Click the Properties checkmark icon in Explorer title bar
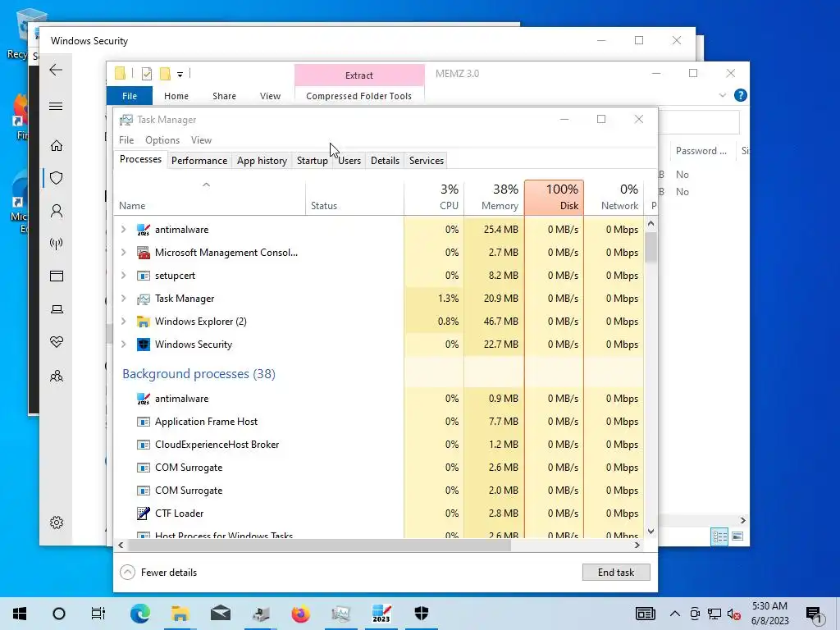Screen dimensions: 840x630 [146, 74]
